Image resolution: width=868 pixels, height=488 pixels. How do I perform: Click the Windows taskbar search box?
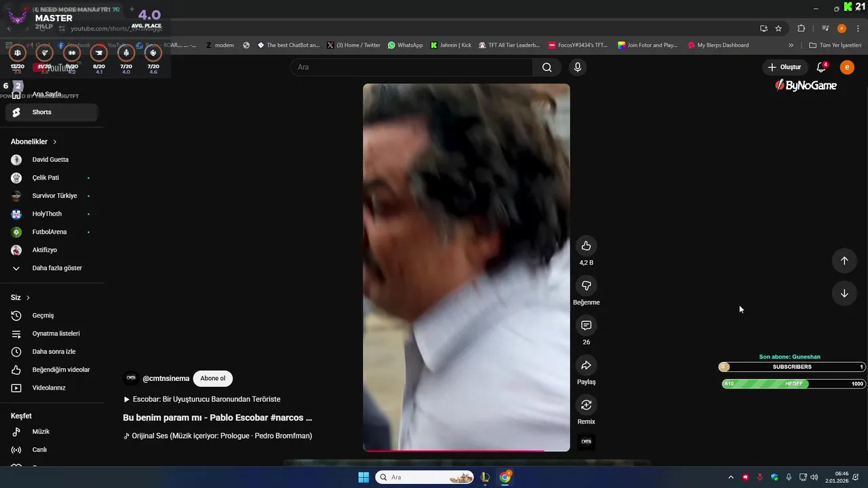tap(425, 477)
